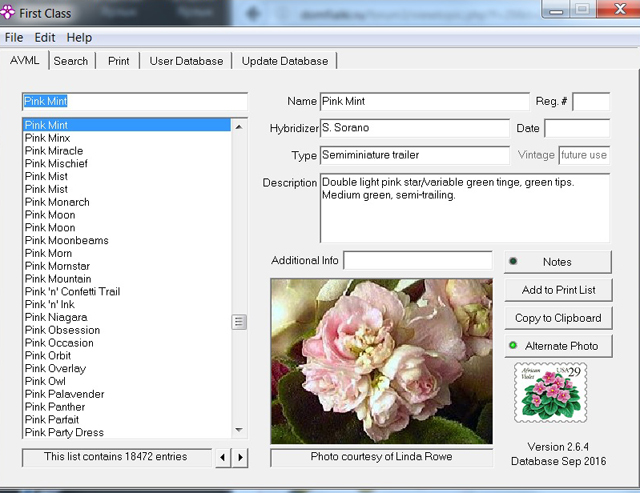640x493 pixels.
Task: Click the Copy to Clipboard button
Action: pyautogui.click(x=558, y=318)
